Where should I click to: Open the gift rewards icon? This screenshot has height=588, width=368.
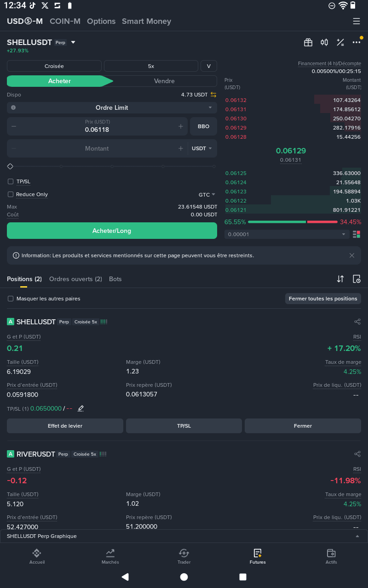click(x=308, y=42)
